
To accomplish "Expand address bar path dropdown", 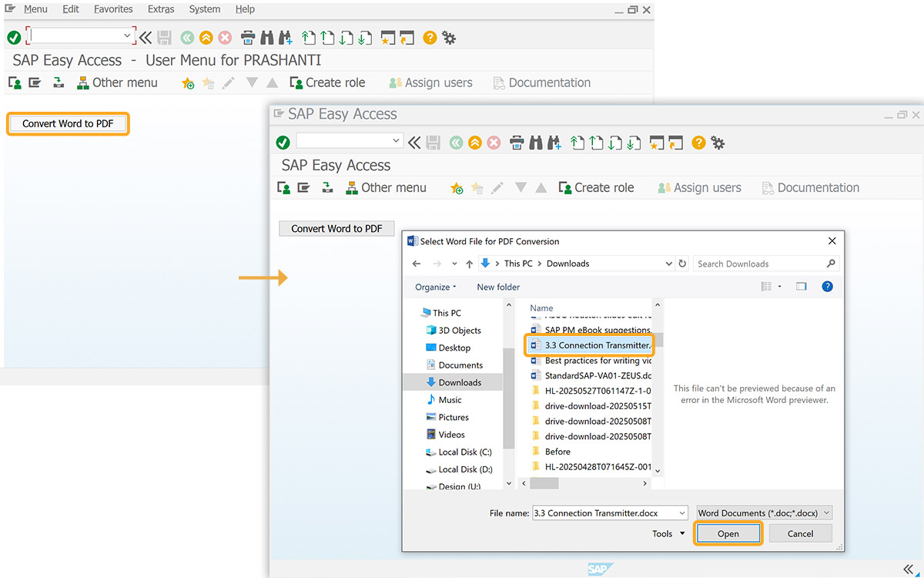I will pyautogui.click(x=668, y=264).
